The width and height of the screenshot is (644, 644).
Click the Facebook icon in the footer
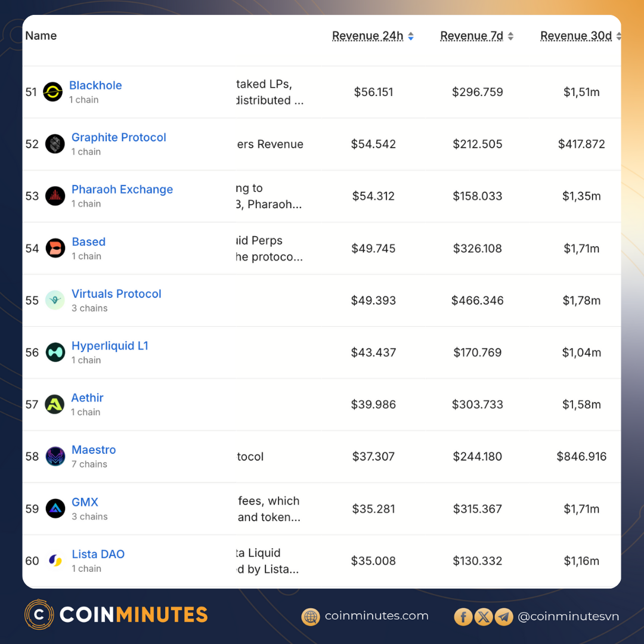[463, 617]
